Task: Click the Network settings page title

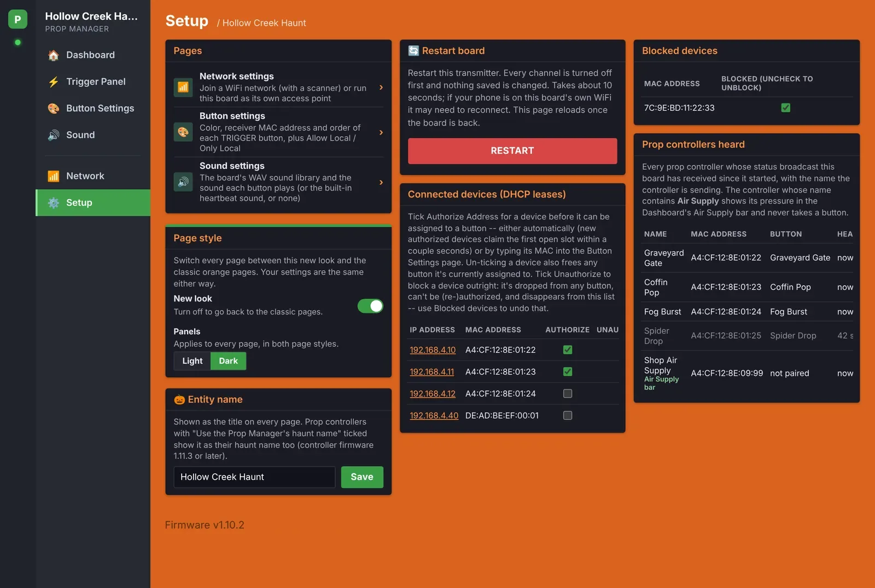Action: (x=237, y=76)
